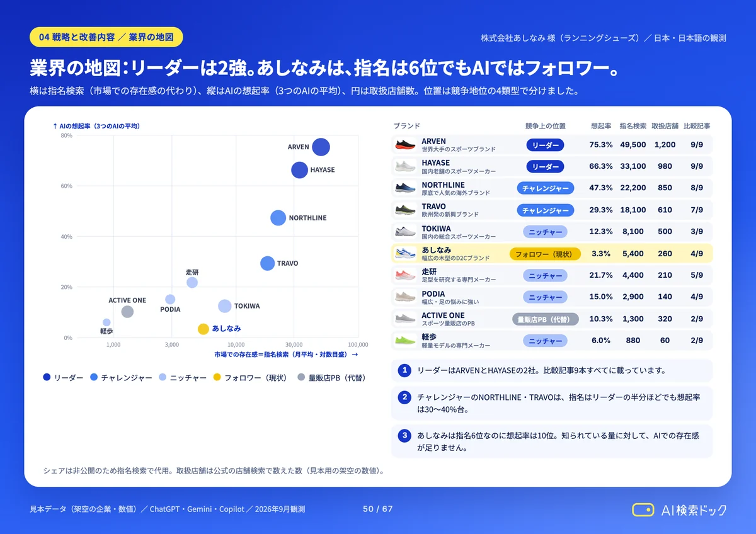Click the 33,100 search value for HAYASE

coord(633,166)
